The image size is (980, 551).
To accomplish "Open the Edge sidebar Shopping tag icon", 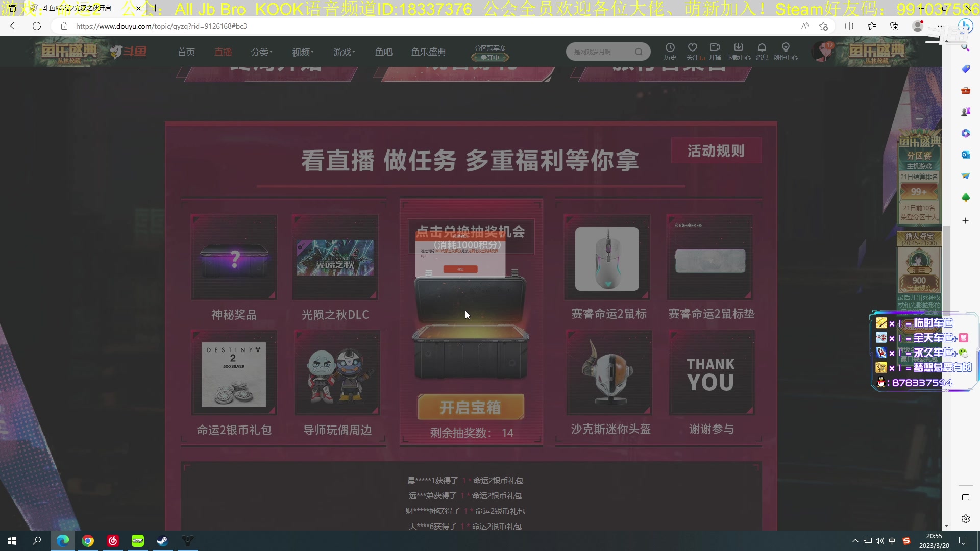I will pyautogui.click(x=965, y=69).
